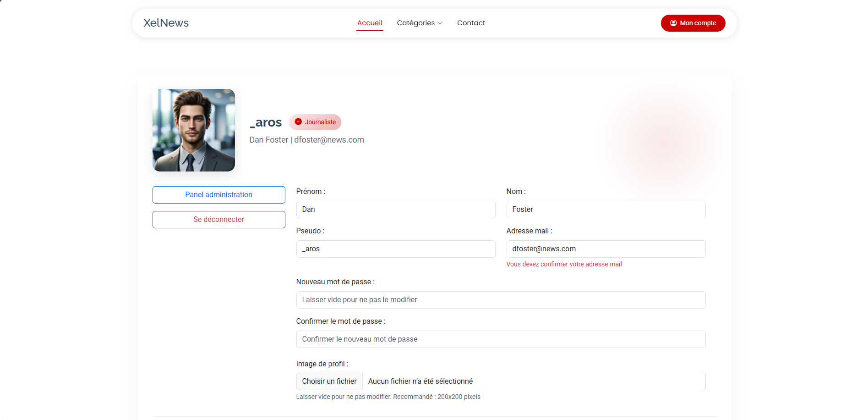Click the 'Pseudo :' label

coord(310,231)
